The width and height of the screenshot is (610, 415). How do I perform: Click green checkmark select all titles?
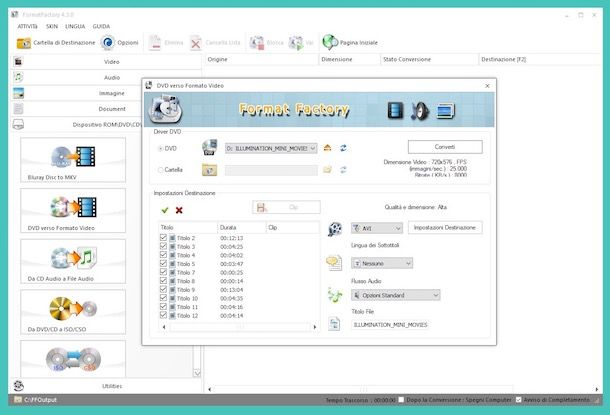point(165,210)
